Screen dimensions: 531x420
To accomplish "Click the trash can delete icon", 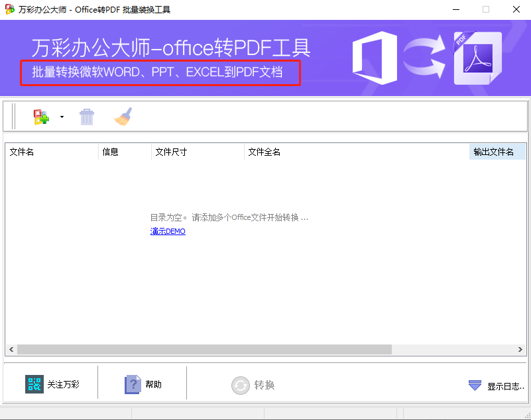I will [87, 117].
